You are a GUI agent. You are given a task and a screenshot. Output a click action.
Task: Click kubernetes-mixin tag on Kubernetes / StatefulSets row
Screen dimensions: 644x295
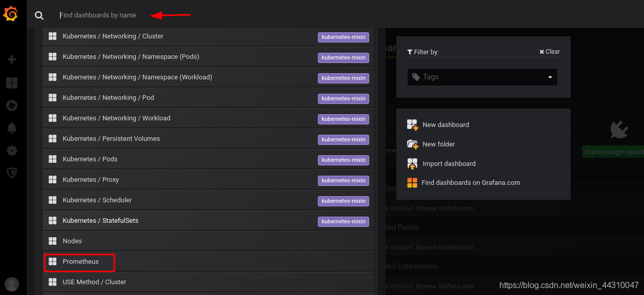tap(344, 221)
